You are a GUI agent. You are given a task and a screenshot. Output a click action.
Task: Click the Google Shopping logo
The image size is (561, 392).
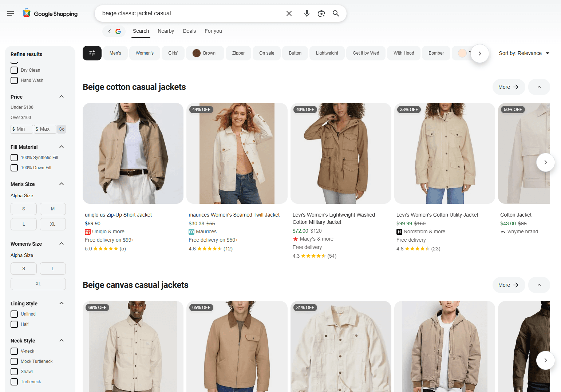(x=50, y=13)
